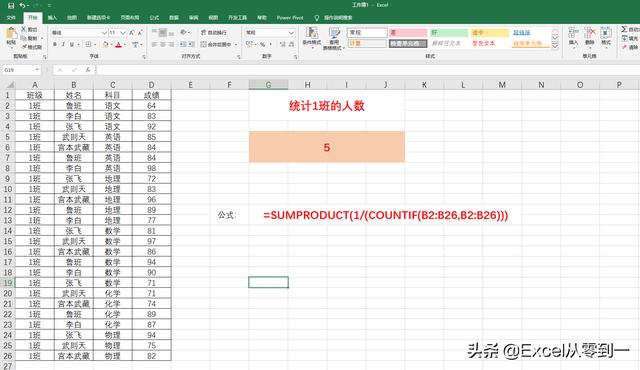Screen dimensions: 640x370
Task: Paste clipboard contents with the Paste button
Action: pos(11,37)
